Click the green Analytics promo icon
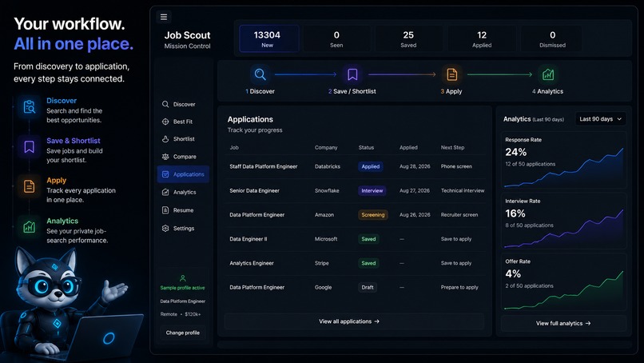 [x=29, y=226]
